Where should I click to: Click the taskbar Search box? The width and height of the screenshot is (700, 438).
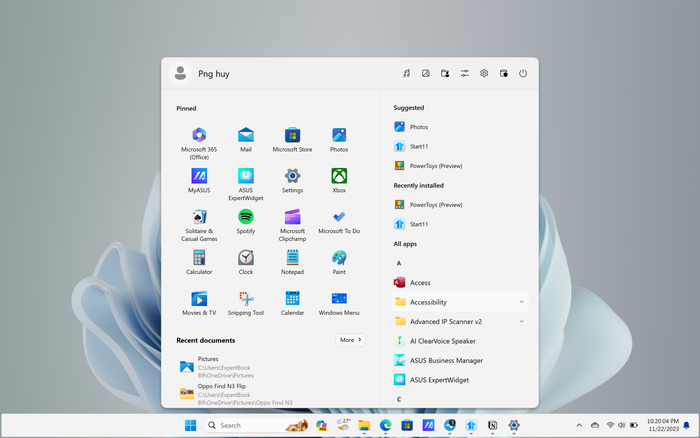pyautogui.click(x=257, y=425)
